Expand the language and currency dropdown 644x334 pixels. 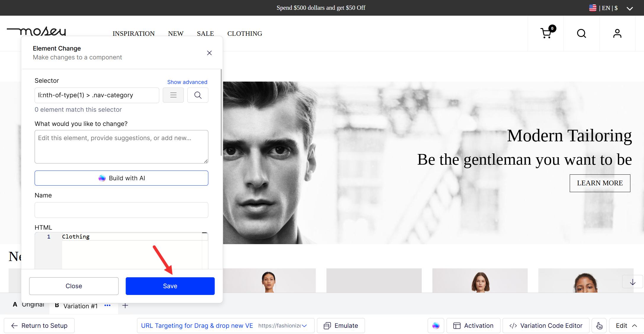click(629, 8)
